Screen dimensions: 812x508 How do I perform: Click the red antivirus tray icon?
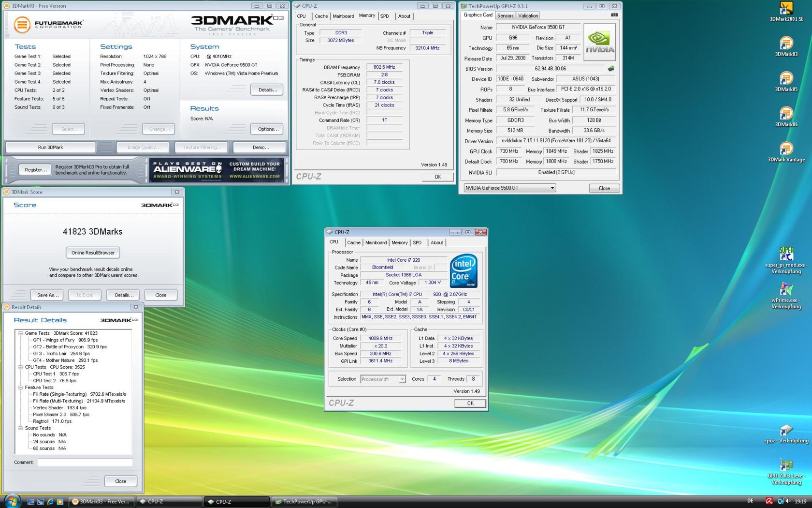pos(769,501)
